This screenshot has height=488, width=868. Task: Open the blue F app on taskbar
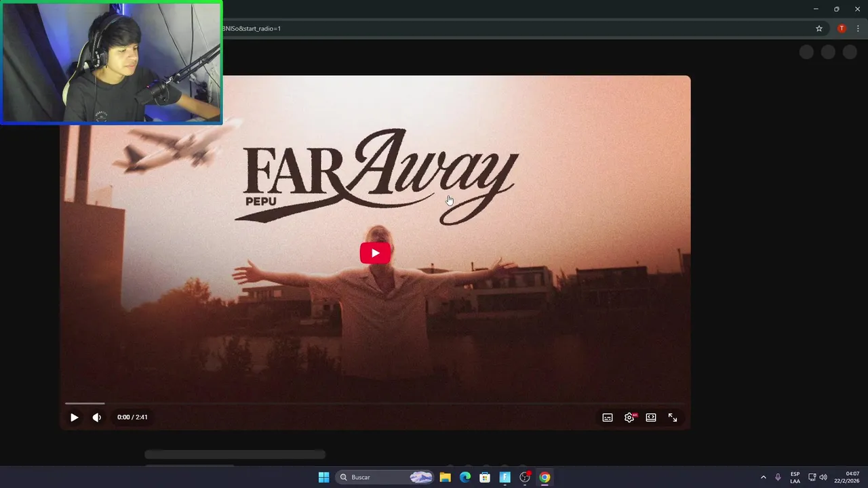[505, 477]
